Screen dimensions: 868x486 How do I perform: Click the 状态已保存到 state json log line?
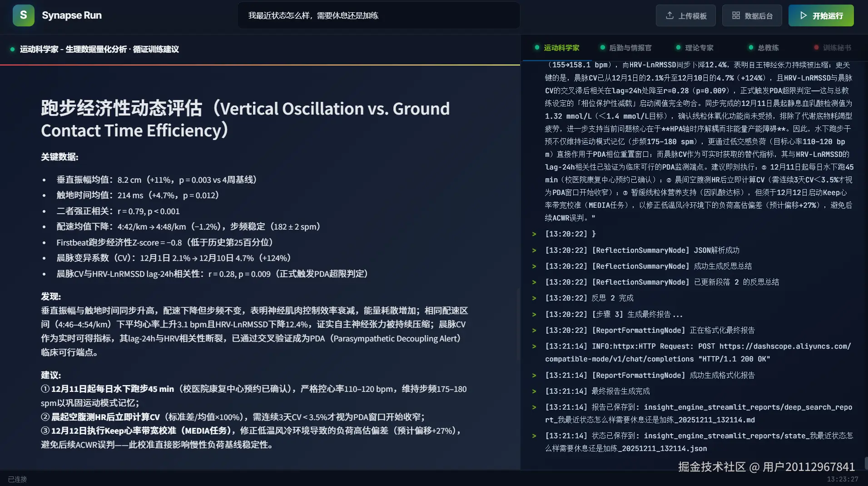tap(699, 442)
